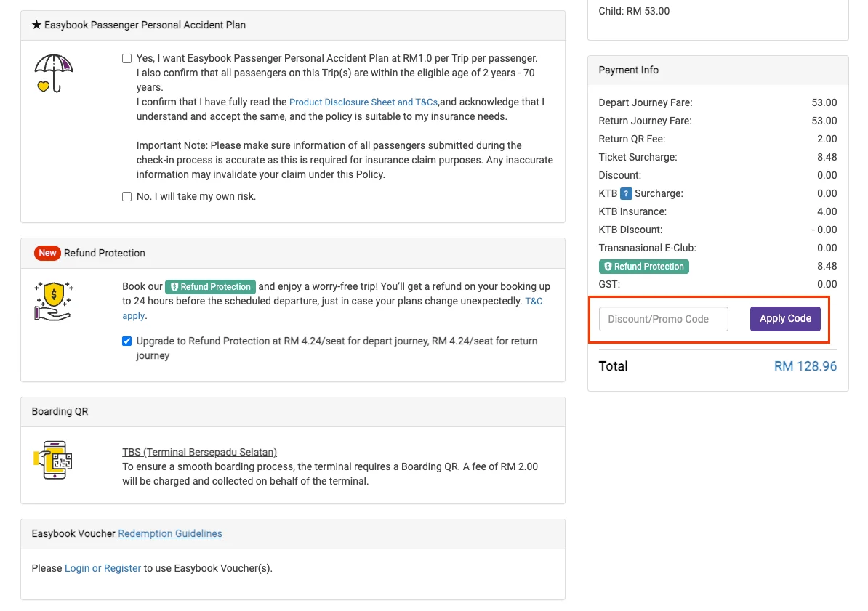Viewport: 868px width, 611px height.
Task: Click the GST label in Payment Info
Action: point(609,285)
